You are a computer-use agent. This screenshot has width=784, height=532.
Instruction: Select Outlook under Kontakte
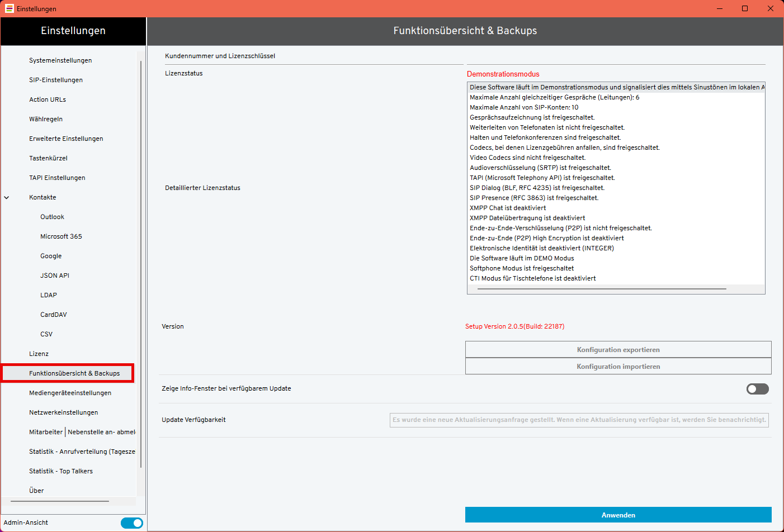tap(52, 217)
